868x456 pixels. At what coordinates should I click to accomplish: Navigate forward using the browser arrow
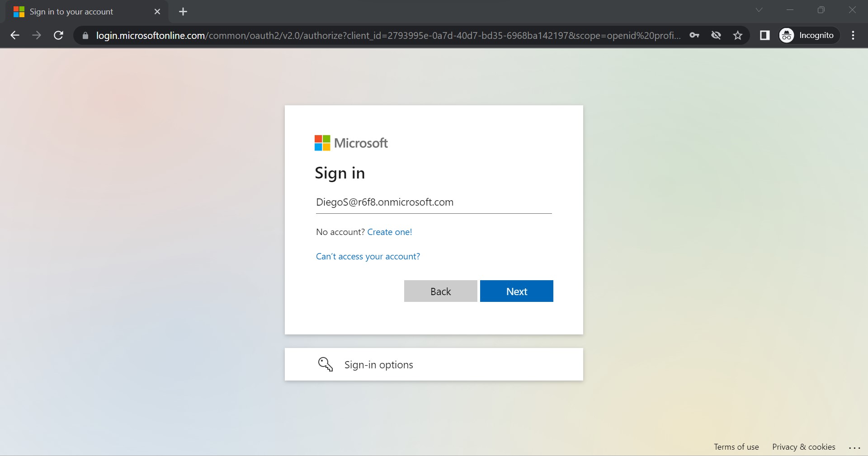(x=37, y=36)
